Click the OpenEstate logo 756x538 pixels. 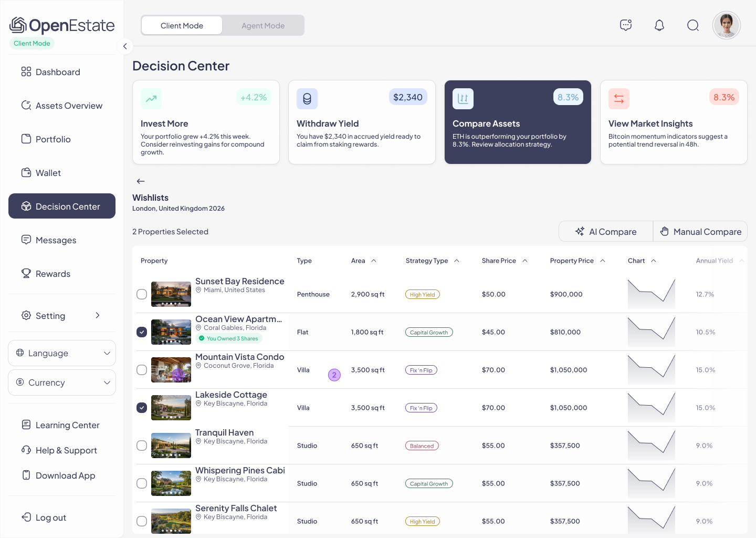62,25
